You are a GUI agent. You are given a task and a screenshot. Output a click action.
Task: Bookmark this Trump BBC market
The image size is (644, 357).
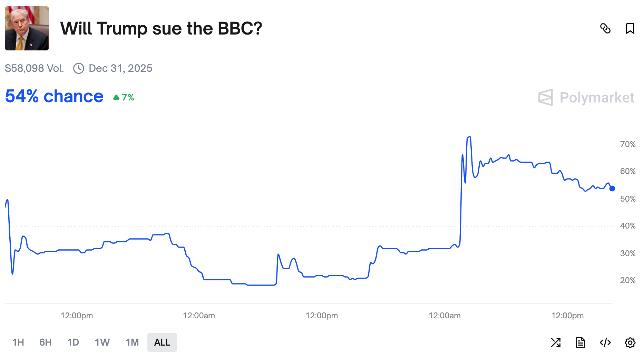pos(630,28)
